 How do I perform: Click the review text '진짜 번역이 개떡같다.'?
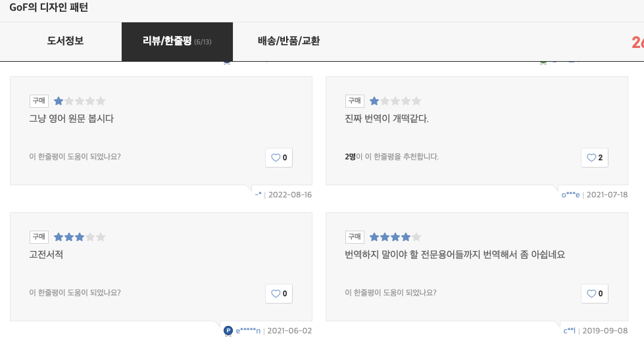[387, 119]
